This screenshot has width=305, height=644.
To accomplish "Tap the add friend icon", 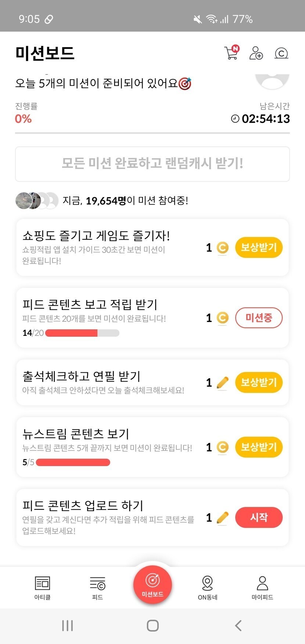I will tap(256, 53).
